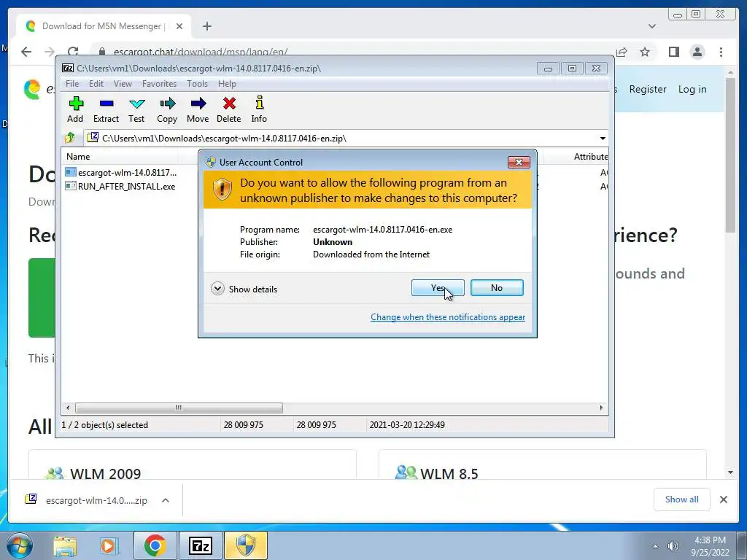Select escargot-wlm-14.0.8117... file in list
The width and height of the screenshot is (747, 560).
(x=121, y=172)
